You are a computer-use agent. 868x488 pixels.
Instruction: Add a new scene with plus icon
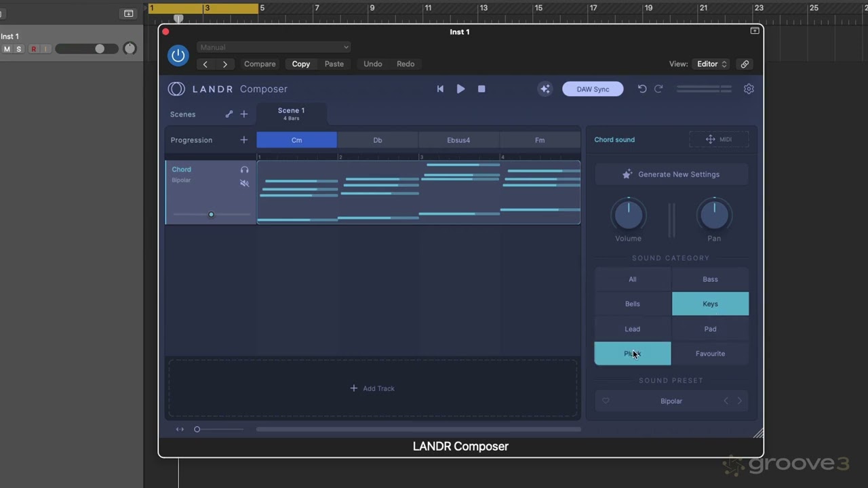pos(244,114)
